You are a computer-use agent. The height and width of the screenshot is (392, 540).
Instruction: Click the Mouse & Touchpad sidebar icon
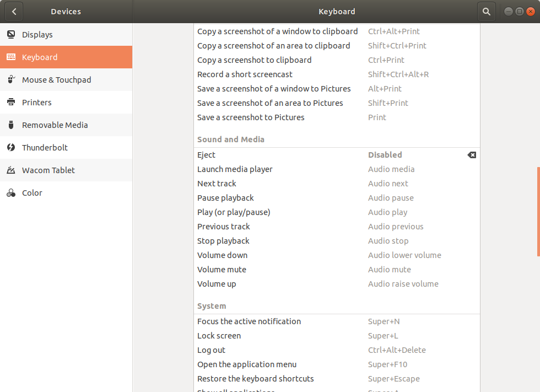(x=10, y=80)
